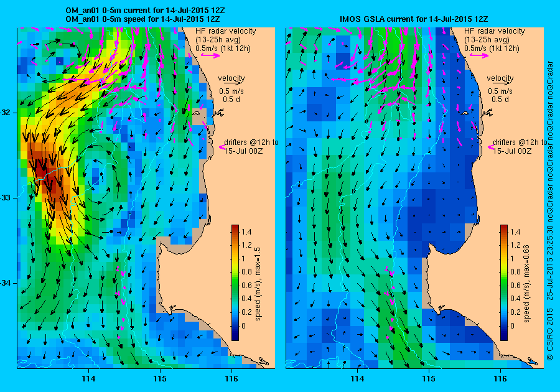This screenshot has width=560, height=392.
Task: Click the 1.2 tick on right color bar
Action: coord(515,245)
